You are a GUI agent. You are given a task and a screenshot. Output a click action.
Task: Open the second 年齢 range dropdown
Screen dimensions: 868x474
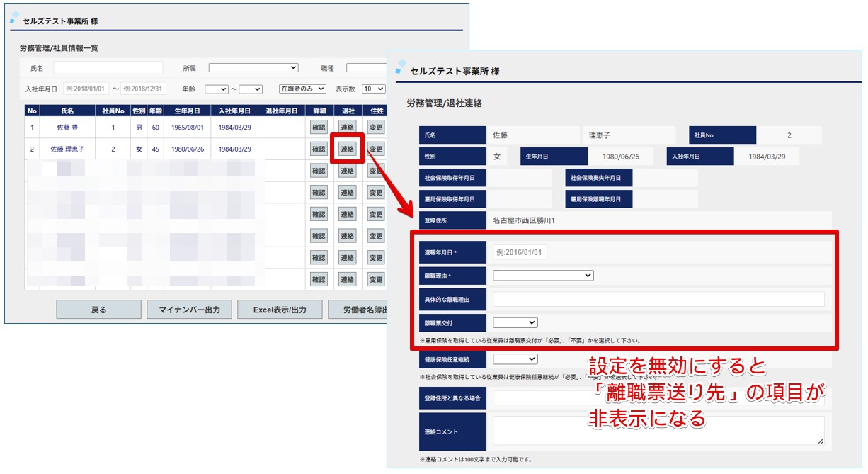251,89
